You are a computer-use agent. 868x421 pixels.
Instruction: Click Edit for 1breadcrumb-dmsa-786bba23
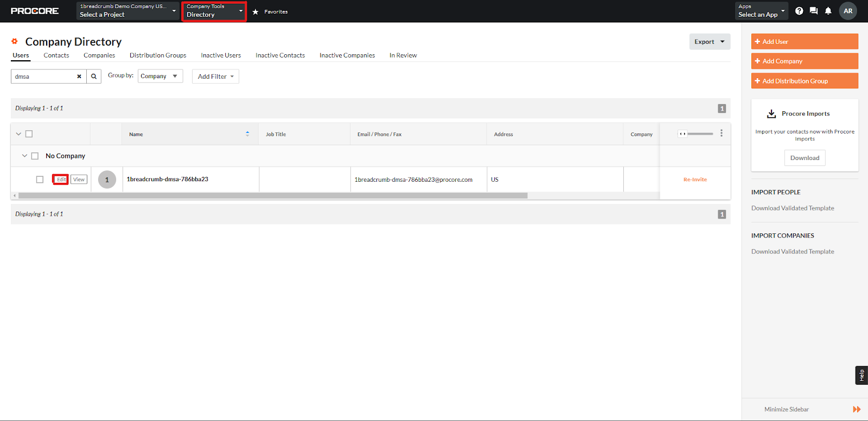tap(61, 180)
